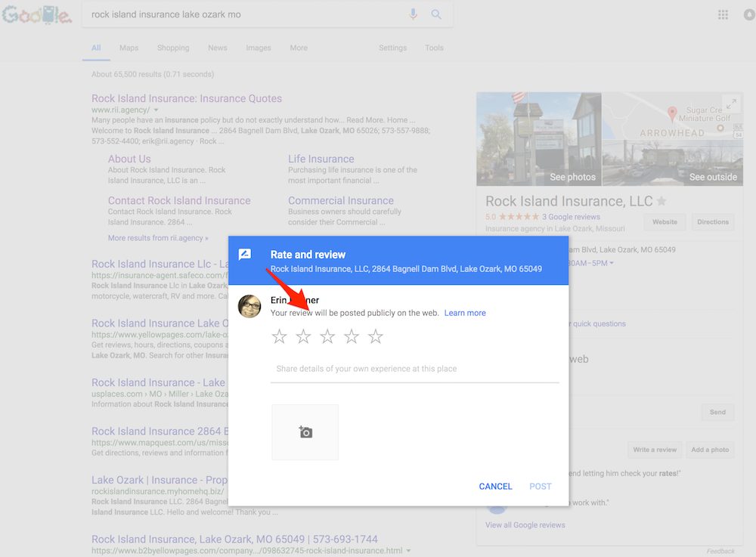
Task: Click Erin's profile picture in the dialog
Action: coord(249,306)
